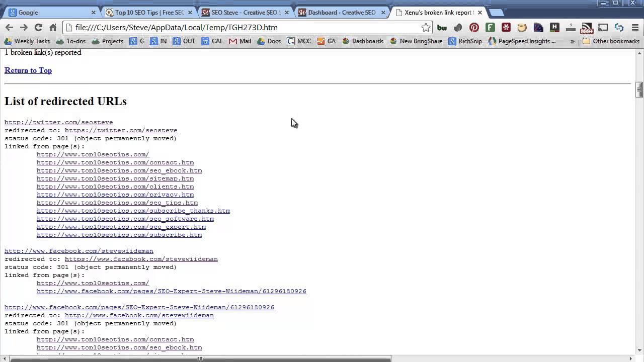The height and width of the screenshot is (362, 644).
Task: Open the yellow bird extension icon
Action: 522,28
